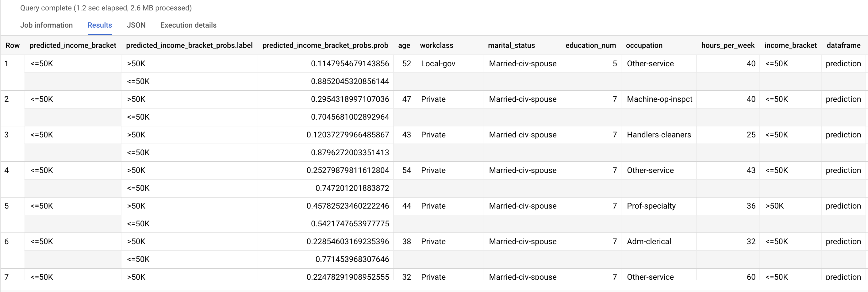Viewport: 868px width, 292px height.
Task: Click the Handlers-cleaners occupation cell
Action: click(x=659, y=135)
